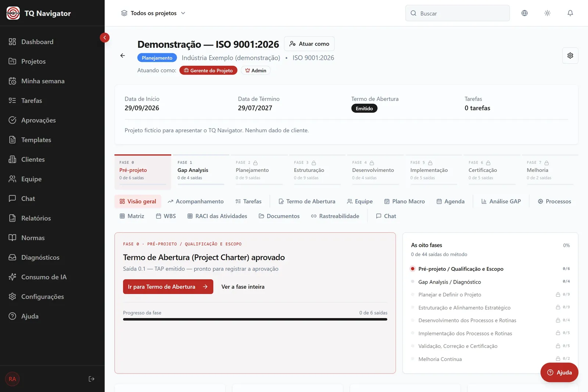This screenshot has width=588, height=392.
Task: Select the Admin role badge
Action: coord(256,71)
